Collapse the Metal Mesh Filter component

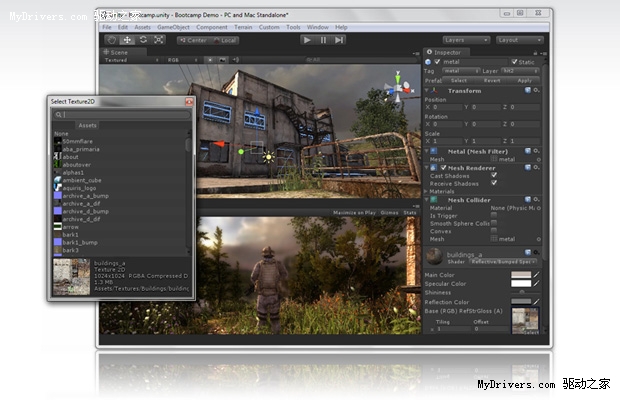click(427, 151)
